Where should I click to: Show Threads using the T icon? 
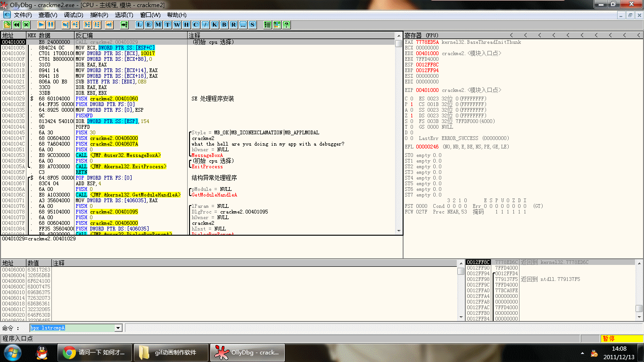point(168,25)
